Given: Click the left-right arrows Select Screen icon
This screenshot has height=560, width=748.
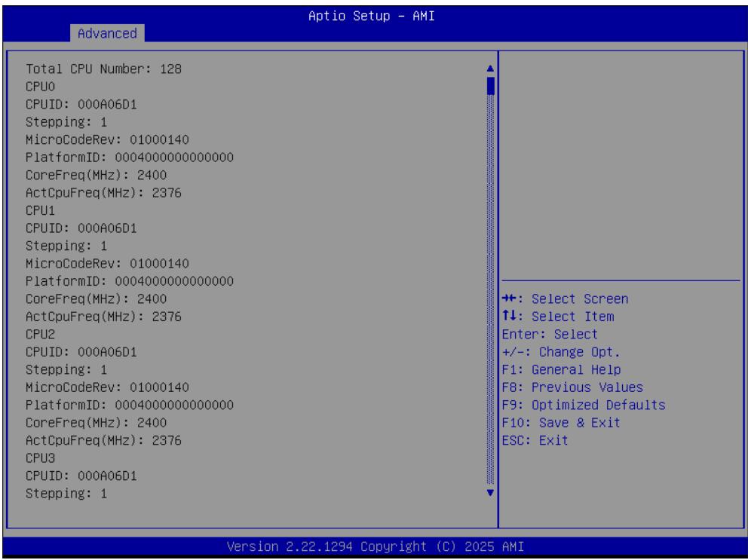Looking at the screenshot, I should coord(509,298).
